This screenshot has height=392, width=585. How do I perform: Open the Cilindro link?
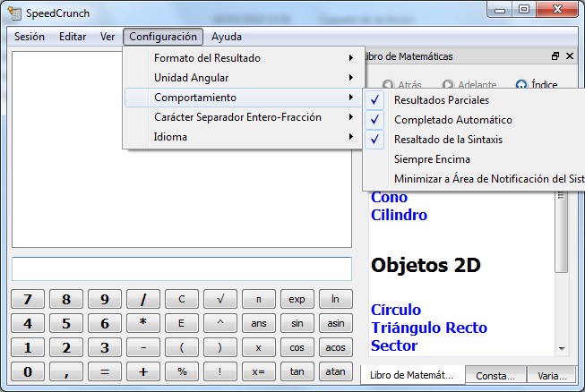[x=400, y=215]
